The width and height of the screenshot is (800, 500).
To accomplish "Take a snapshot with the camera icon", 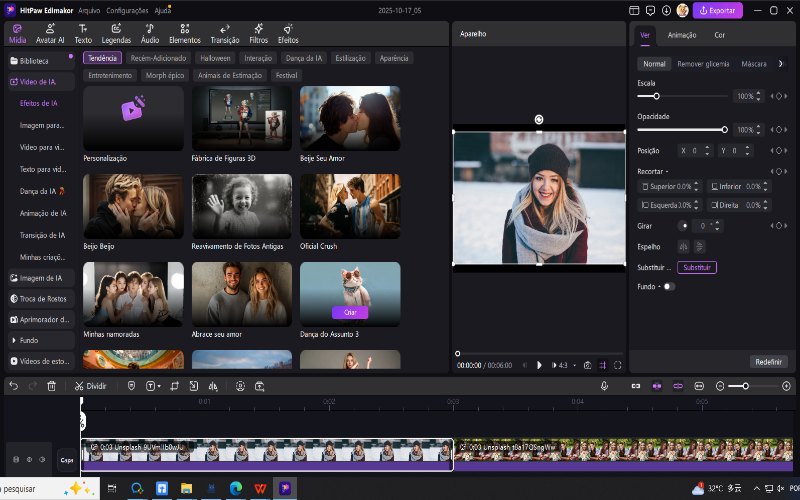I will (x=588, y=365).
